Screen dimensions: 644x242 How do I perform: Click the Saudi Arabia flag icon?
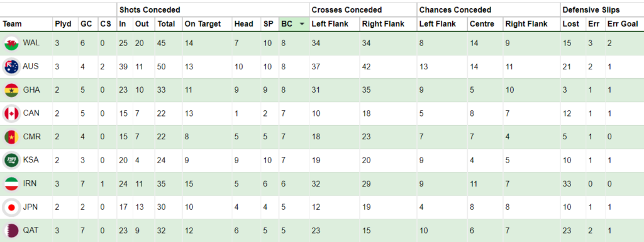11,161
